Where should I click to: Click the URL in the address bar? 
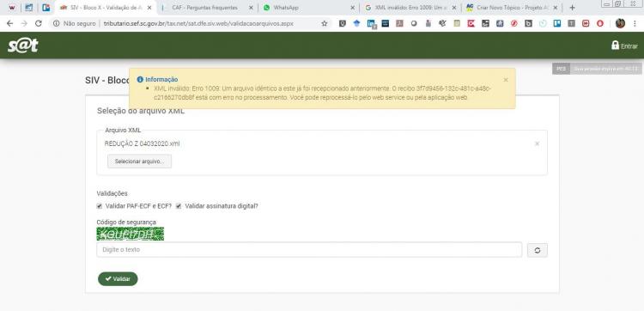199,24
